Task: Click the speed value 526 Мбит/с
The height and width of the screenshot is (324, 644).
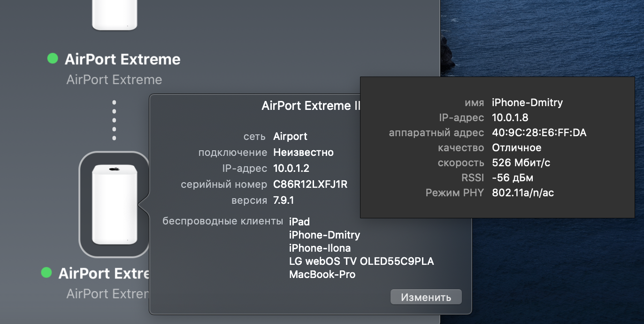Action: tap(521, 163)
